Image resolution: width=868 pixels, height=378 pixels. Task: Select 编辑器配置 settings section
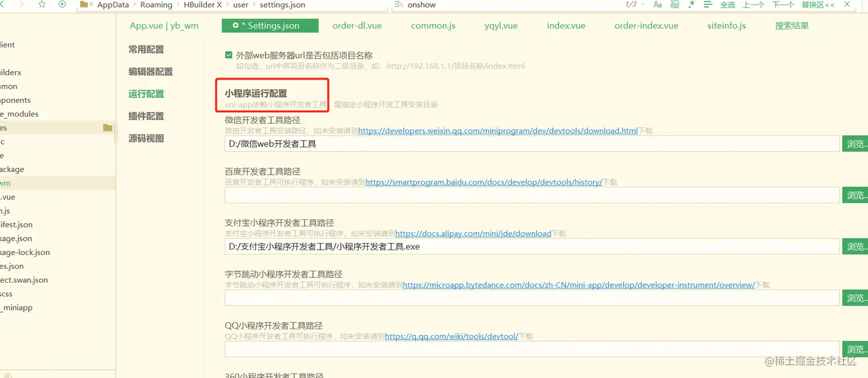pos(150,72)
